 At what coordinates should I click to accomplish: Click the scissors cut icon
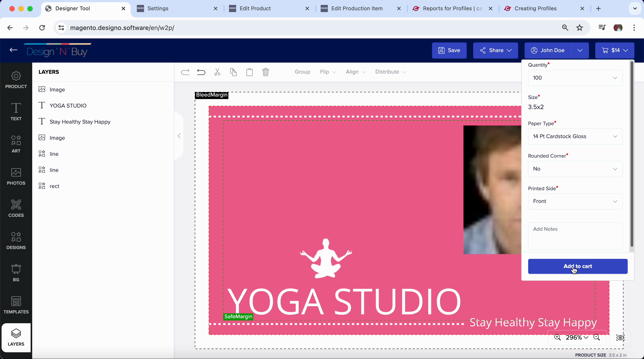coord(217,72)
